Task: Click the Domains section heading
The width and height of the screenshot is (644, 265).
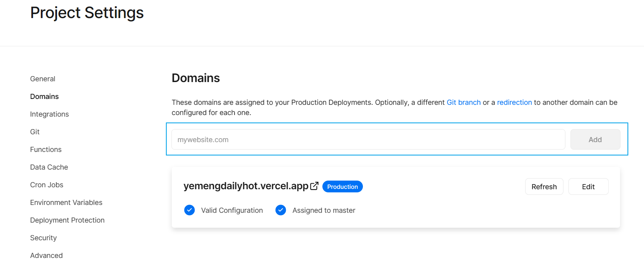Action: [196, 78]
